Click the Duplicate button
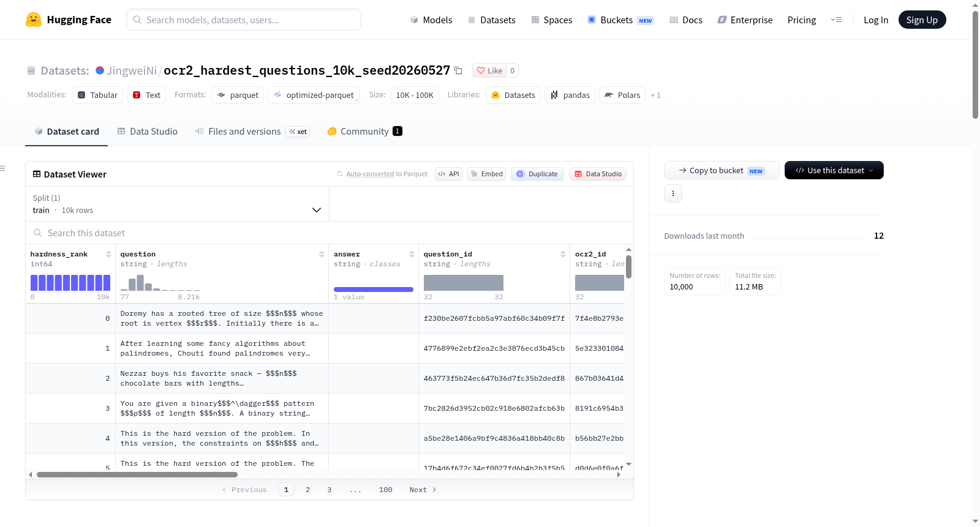 coord(537,174)
